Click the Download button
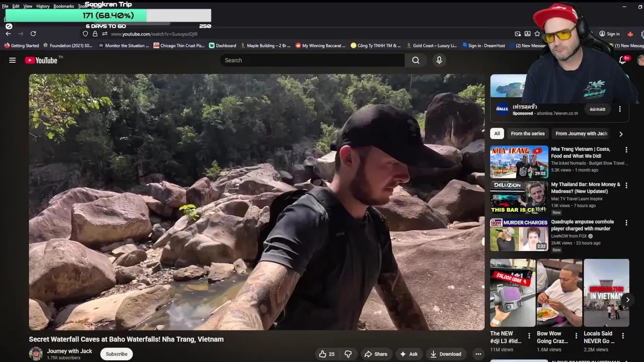Image resolution: width=644 pixels, height=362 pixels. point(446,354)
